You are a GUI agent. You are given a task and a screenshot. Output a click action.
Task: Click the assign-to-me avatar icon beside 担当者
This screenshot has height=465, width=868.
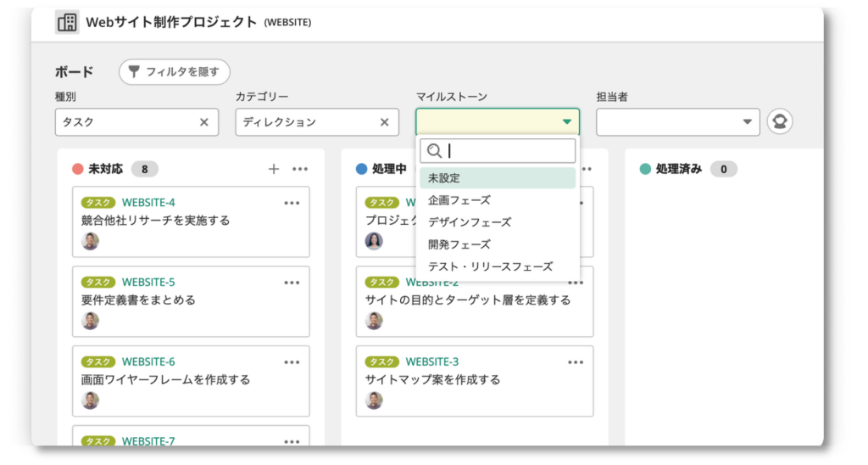click(x=780, y=121)
